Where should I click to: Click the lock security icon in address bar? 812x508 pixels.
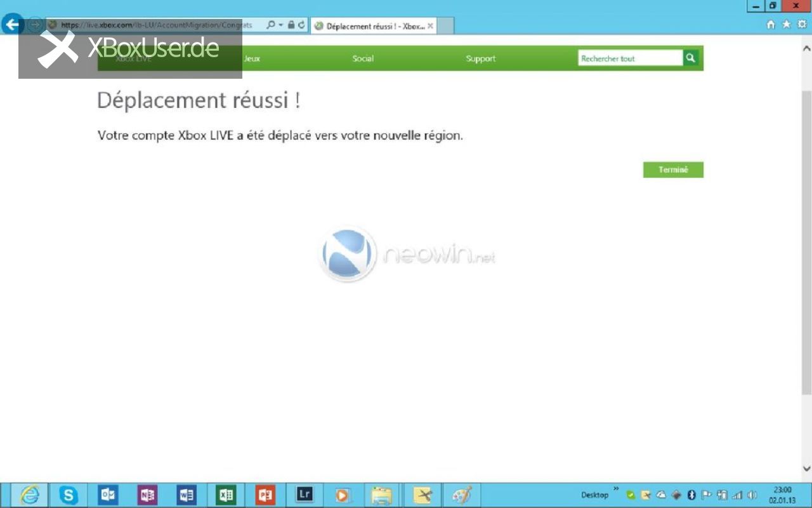click(x=291, y=25)
